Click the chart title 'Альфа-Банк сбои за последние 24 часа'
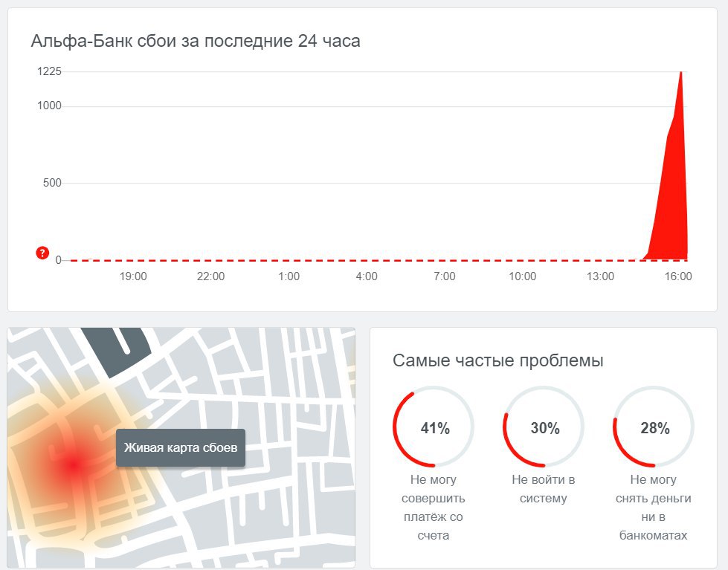The height and width of the screenshot is (570, 728). pos(196,41)
